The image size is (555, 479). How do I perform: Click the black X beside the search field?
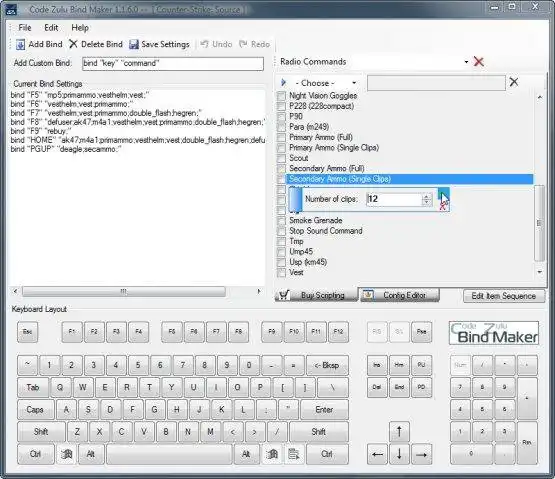(514, 82)
